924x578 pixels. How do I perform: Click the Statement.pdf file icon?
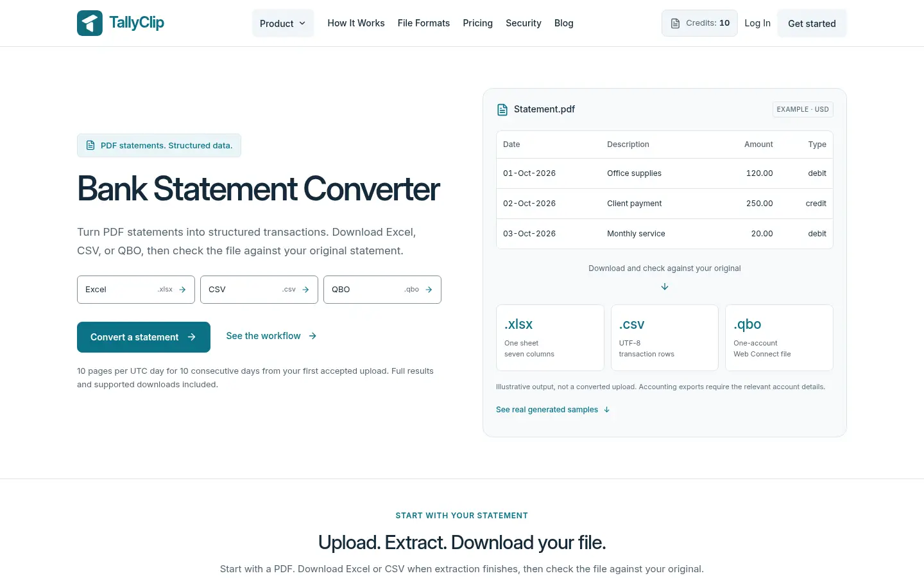tap(502, 110)
